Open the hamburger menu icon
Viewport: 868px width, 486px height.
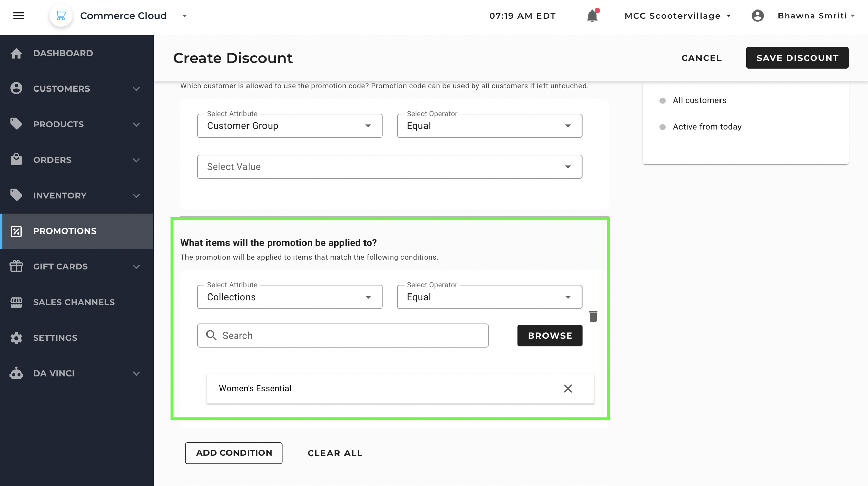click(19, 16)
